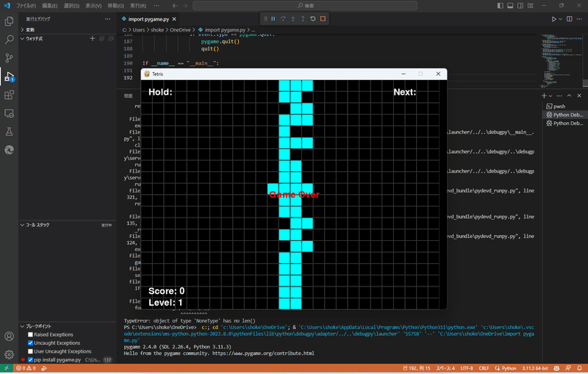Close the import pygame.py tab
The width and height of the screenshot is (588, 374).
click(x=174, y=19)
